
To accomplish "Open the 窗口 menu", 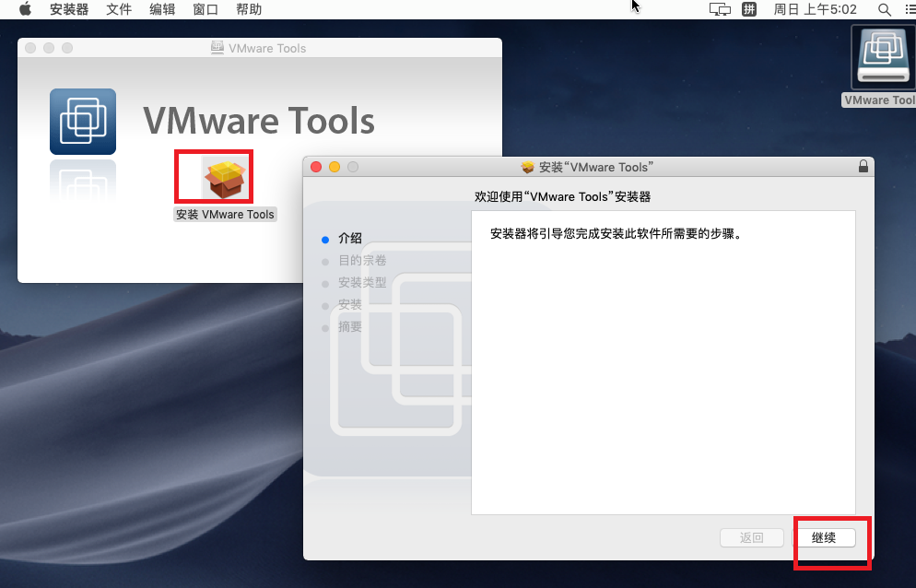I will [206, 9].
